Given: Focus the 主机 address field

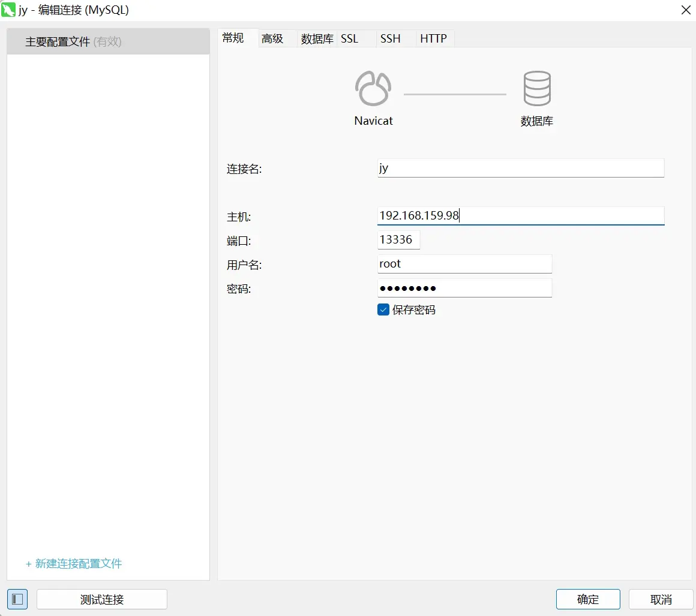Looking at the screenshot, I should 520,215.
